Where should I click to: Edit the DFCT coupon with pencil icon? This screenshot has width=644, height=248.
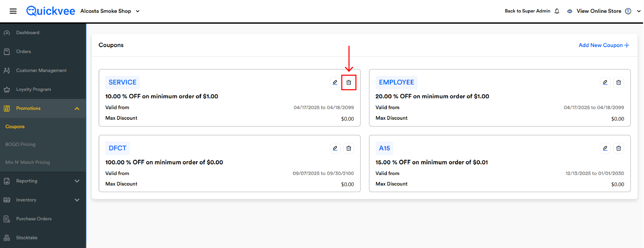tap(335, 148)
